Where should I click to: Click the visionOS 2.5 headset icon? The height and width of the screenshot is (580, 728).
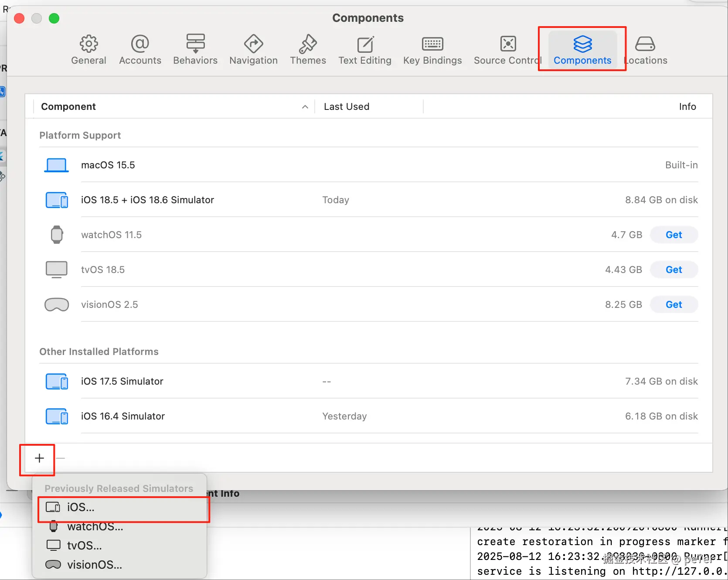57,304
